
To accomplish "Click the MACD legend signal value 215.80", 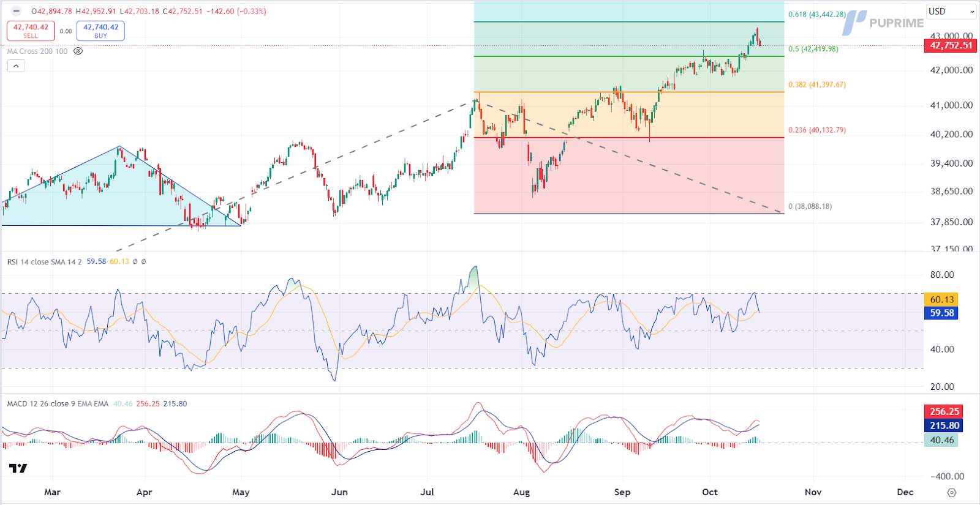I will tap(175, 403).
